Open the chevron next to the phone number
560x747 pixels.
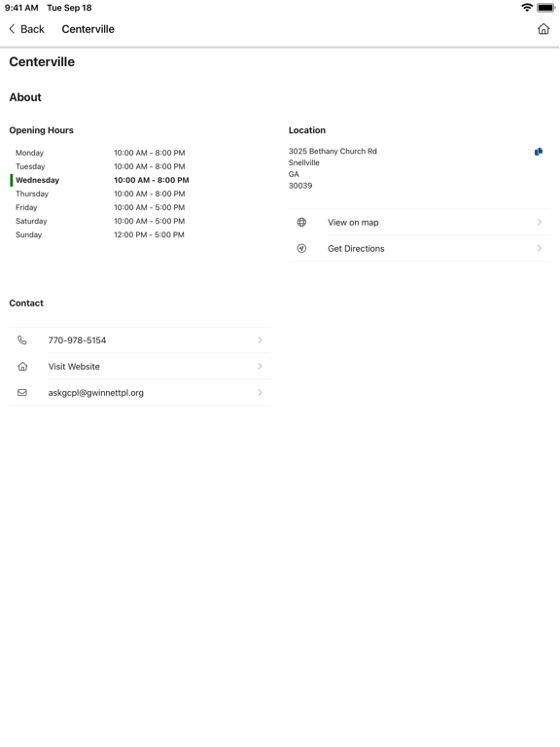pos(260,340)
